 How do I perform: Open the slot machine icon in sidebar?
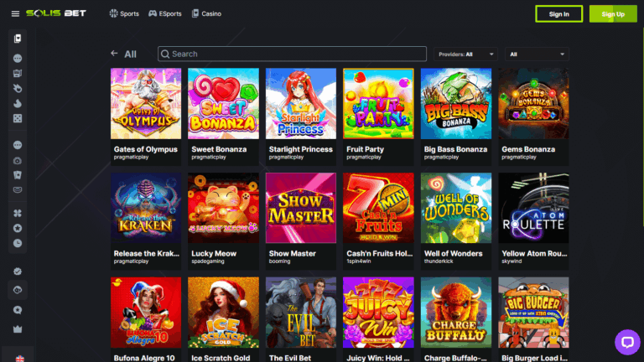(x=18, y=74)
